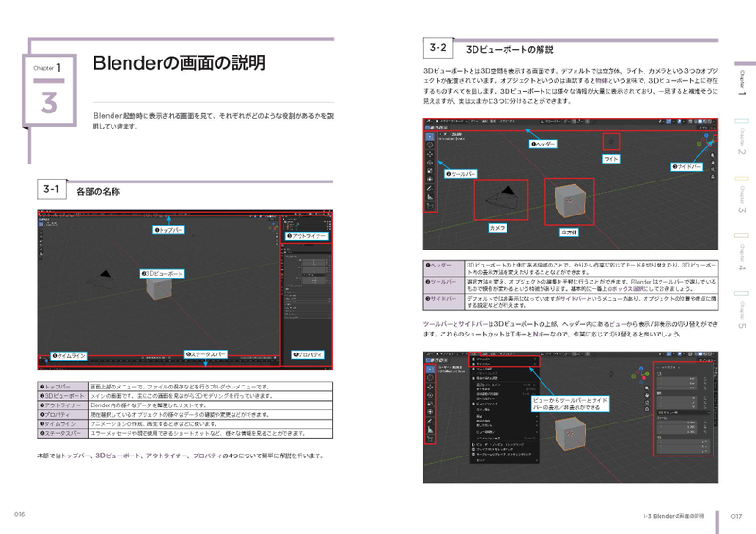Open pivot point dropdown in labeled viewport header
This screenshot has width=756, height=534.
(x=566, y=121)
